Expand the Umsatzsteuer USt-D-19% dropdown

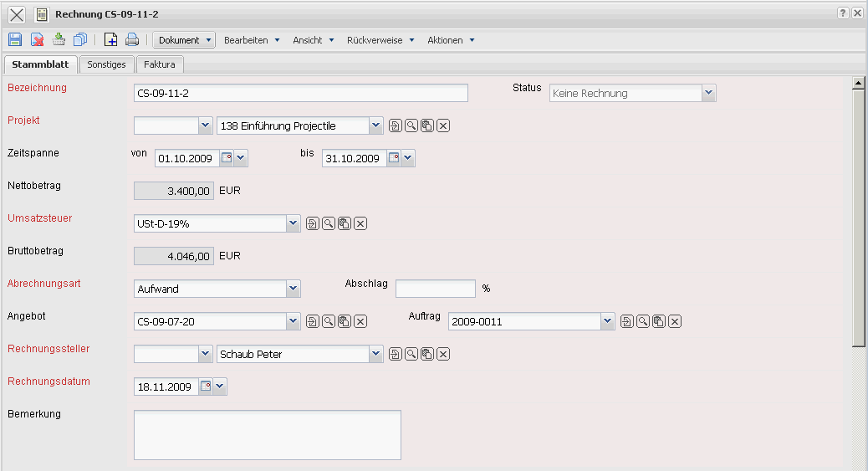click(x=293, y=223)
